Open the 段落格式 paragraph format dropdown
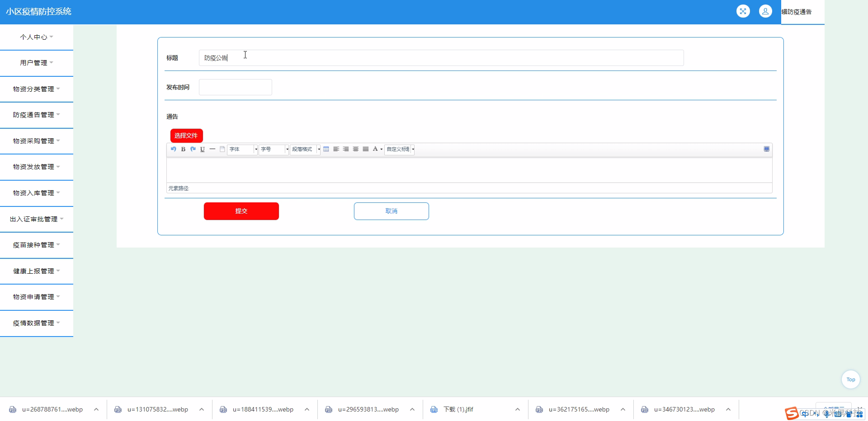 point(305,149)
